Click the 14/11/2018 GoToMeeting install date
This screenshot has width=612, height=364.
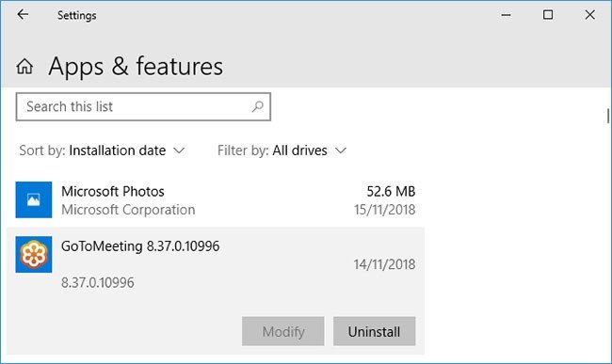click(384, 264)
